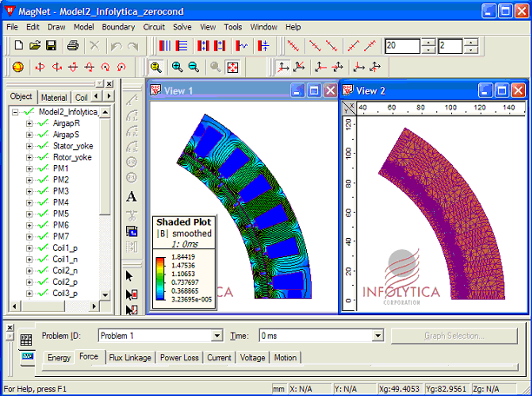Viewport: 532px width, 396px height.
Task: Expand the Stator_yoke tree node
Action: 29,146
